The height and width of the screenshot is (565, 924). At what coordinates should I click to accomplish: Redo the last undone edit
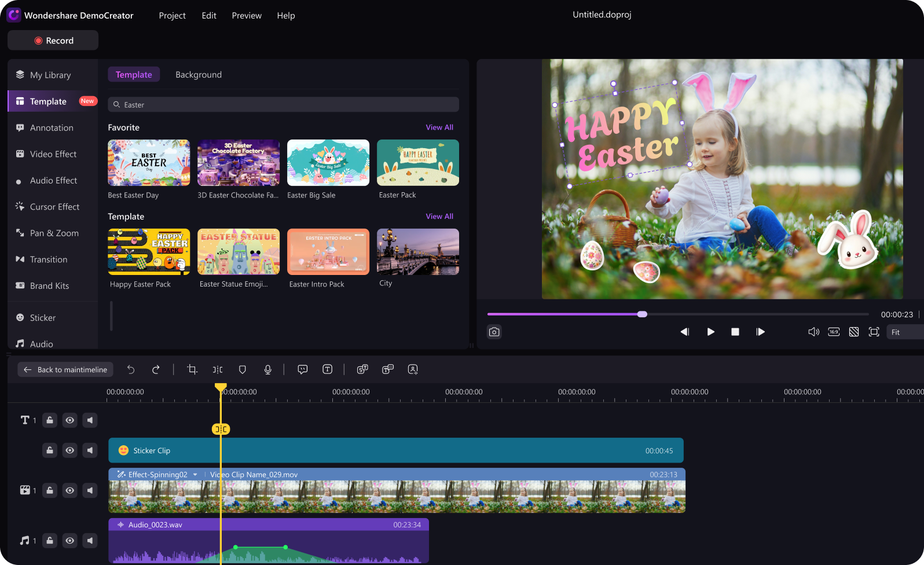coord(156,369)
